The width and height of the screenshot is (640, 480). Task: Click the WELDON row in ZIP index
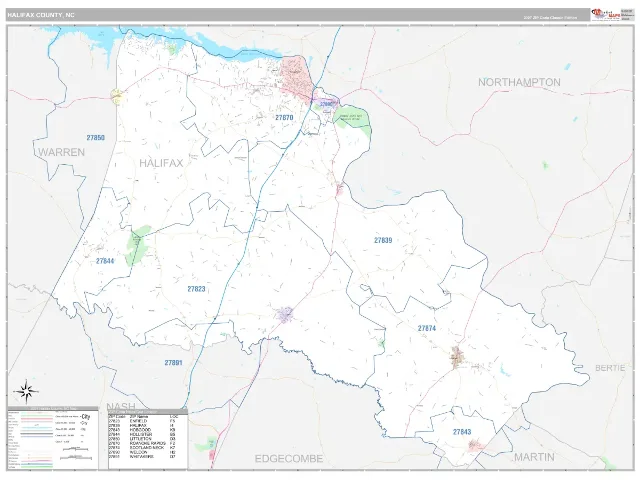pos(144,452)
